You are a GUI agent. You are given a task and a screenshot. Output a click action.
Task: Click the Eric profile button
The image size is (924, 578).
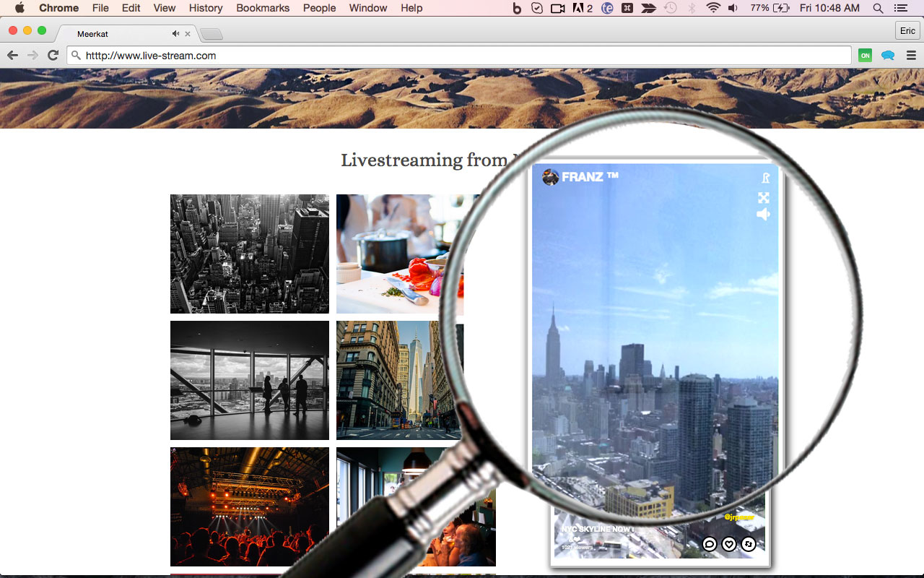[x=907, y=30]
